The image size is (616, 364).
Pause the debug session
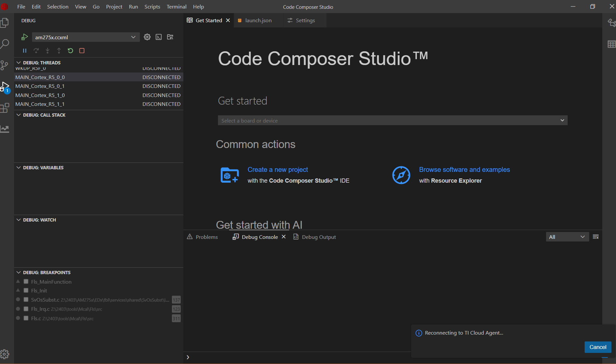click(25, 51)
